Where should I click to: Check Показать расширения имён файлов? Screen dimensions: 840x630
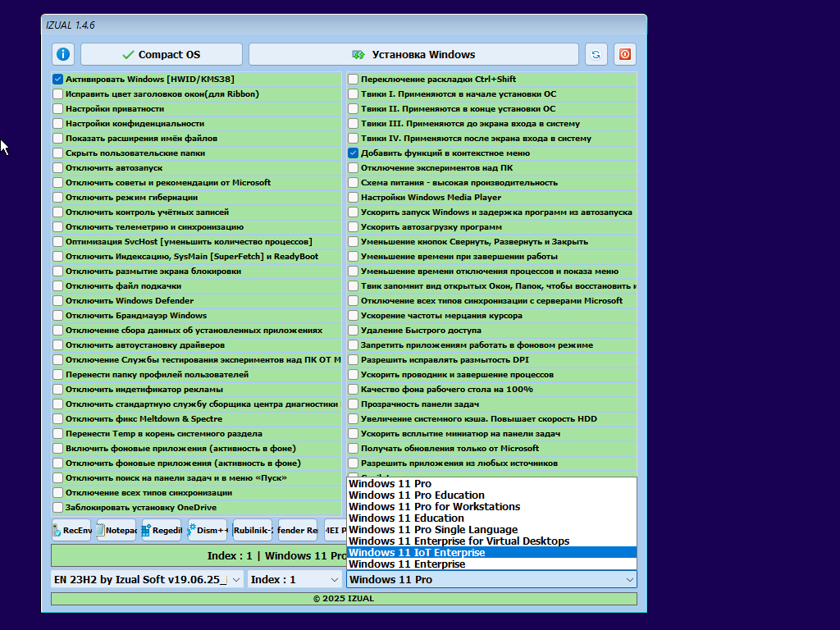click(58, 138)
